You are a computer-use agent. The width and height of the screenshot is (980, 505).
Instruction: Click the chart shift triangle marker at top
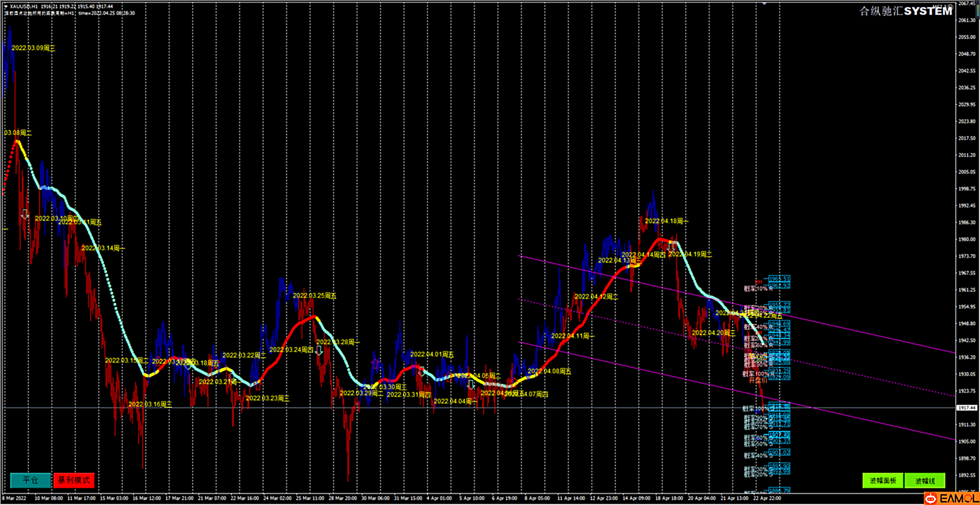(x=764, y=4)
